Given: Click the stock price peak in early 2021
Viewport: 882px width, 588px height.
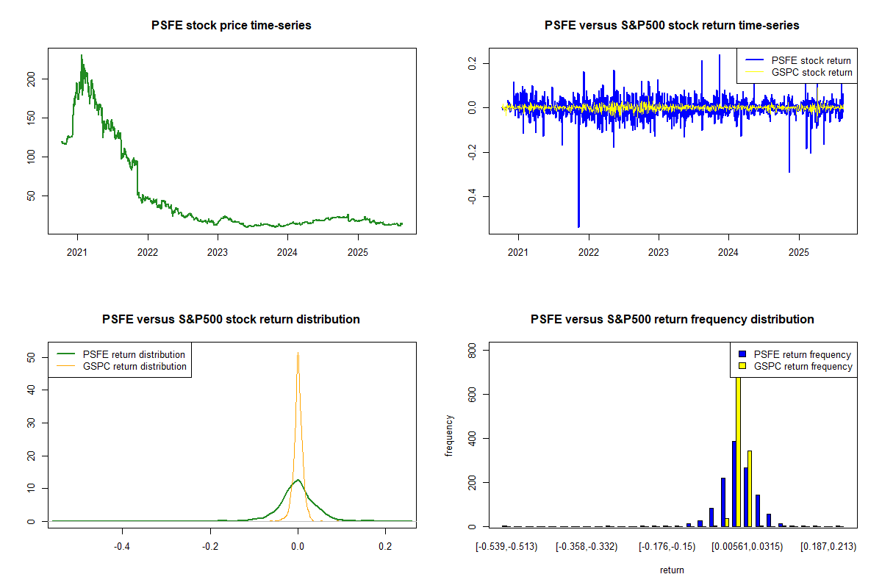Looking at the screenshot, I should tap(82, 56).
